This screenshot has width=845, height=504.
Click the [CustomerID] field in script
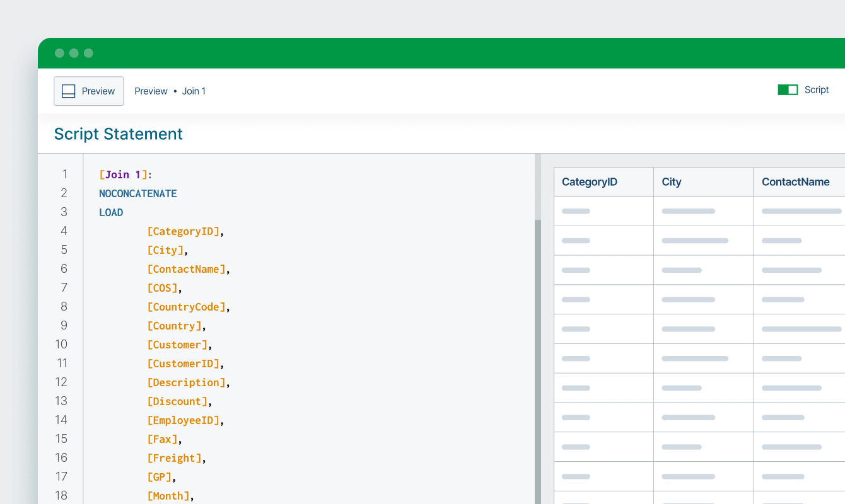[184, 364]
